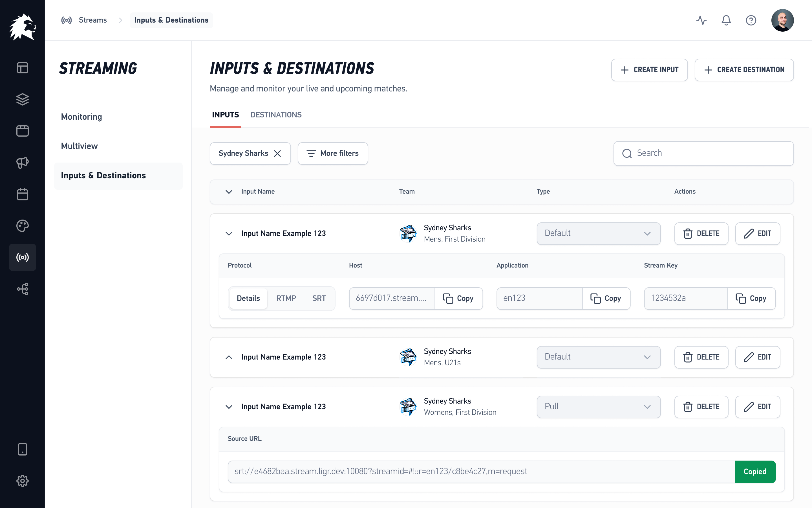Select the Details protocol option
Screen dimensions: 812x508
[248, 298]
